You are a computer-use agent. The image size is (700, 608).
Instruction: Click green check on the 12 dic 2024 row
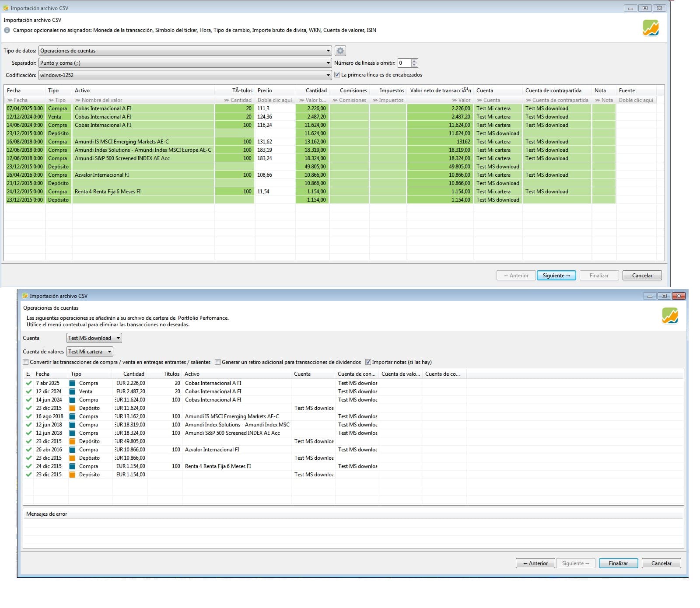pos(29,391)
